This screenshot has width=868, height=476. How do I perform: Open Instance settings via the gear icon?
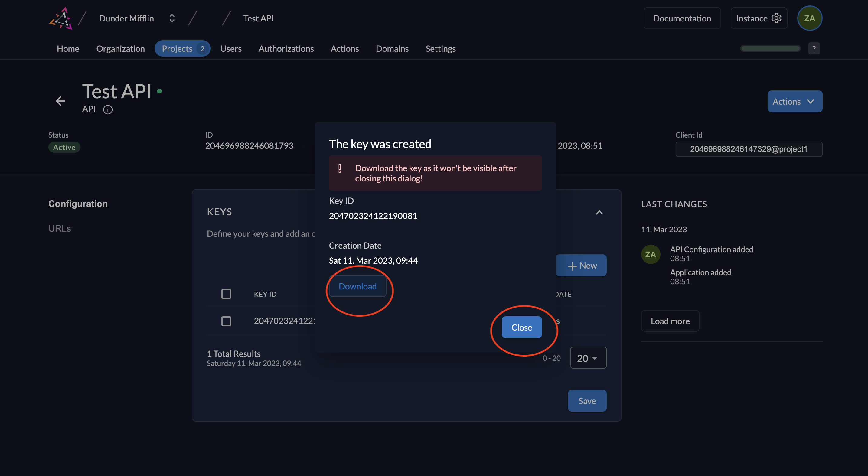click(x=777, y=18)
